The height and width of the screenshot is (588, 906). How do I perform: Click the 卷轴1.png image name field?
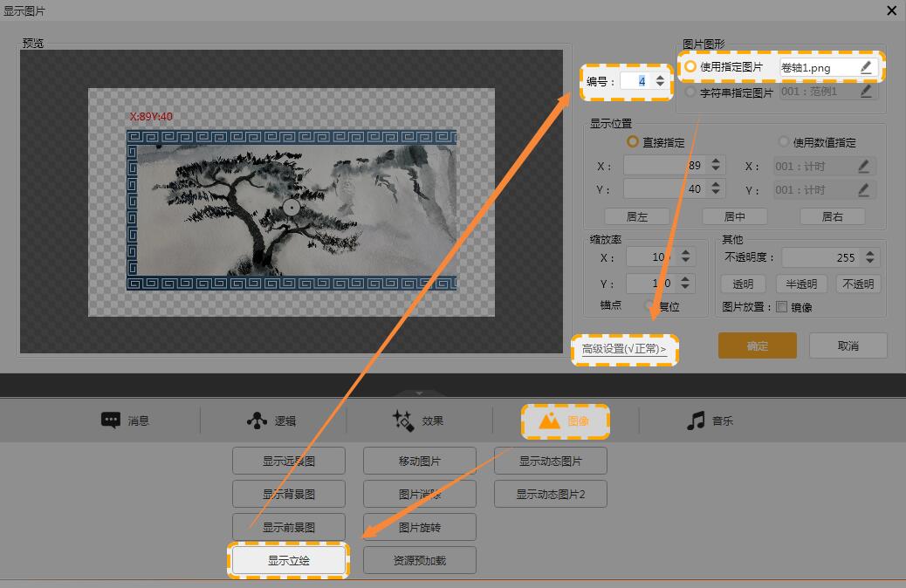pyautogui.click(x=816, y=67)
